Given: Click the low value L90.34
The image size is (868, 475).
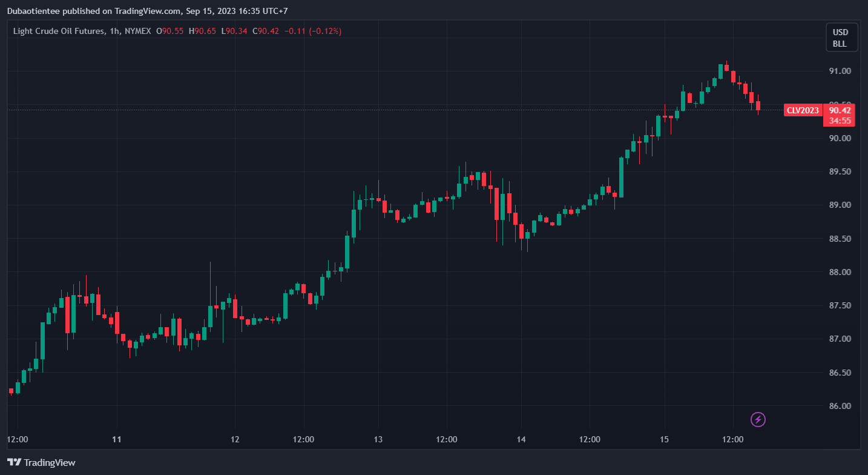Looking at the screenshot, I should click(234, 31).
